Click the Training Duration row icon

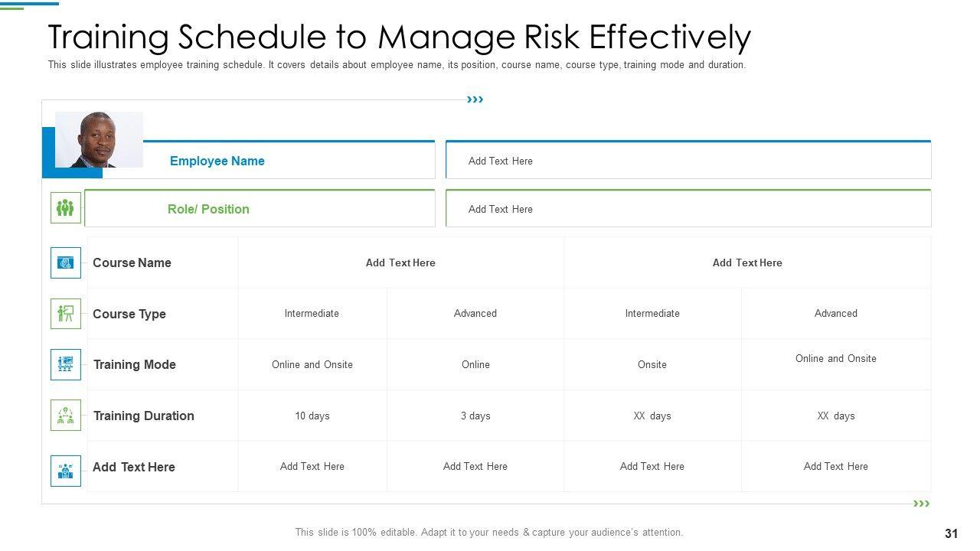coord(66,416)
